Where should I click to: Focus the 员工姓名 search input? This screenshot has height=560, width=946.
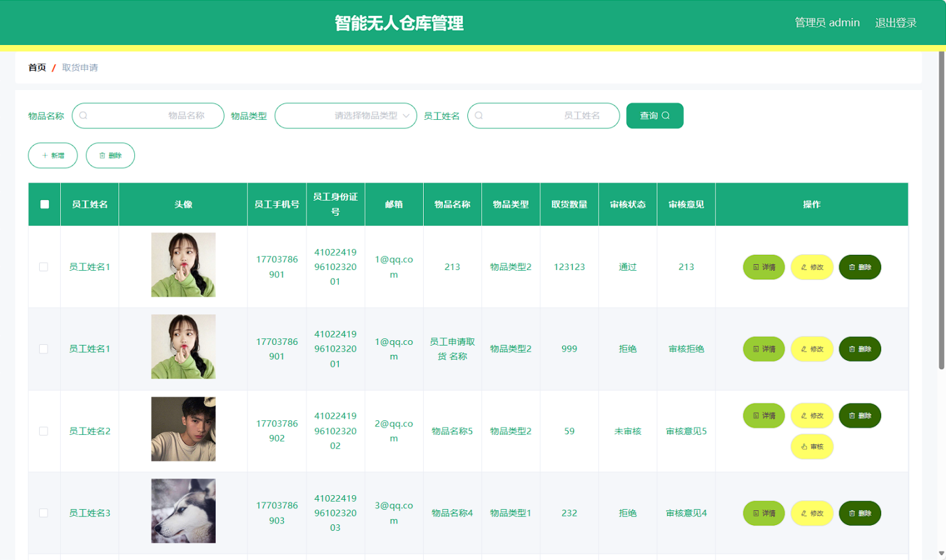544,116
